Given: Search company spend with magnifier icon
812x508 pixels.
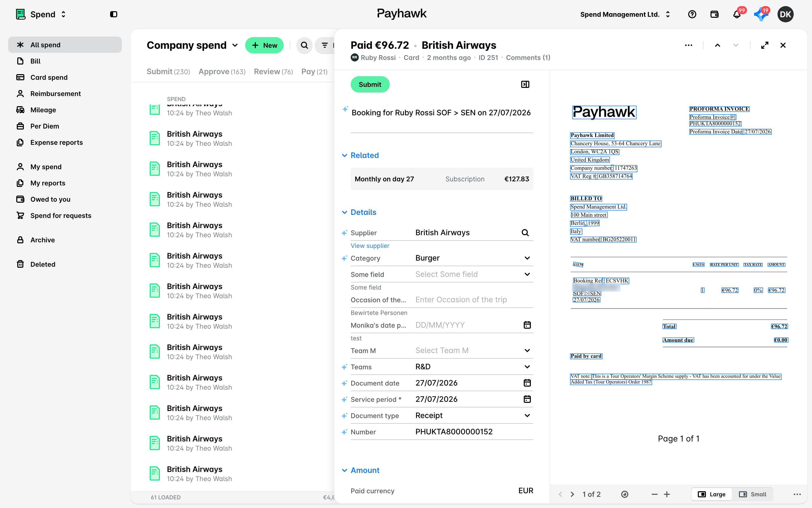Looking at the screenshot, I should (x=304, y=45).
